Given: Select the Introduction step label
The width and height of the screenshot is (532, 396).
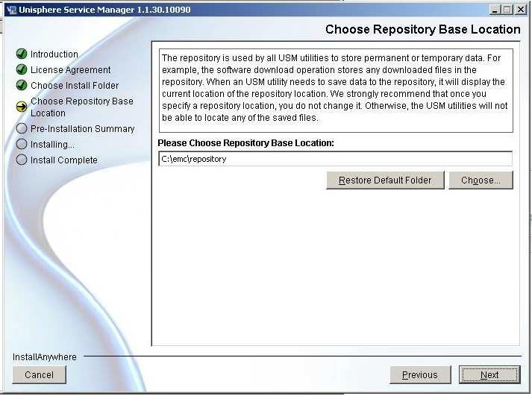Looking at the screenshot, I should point(54,54).
